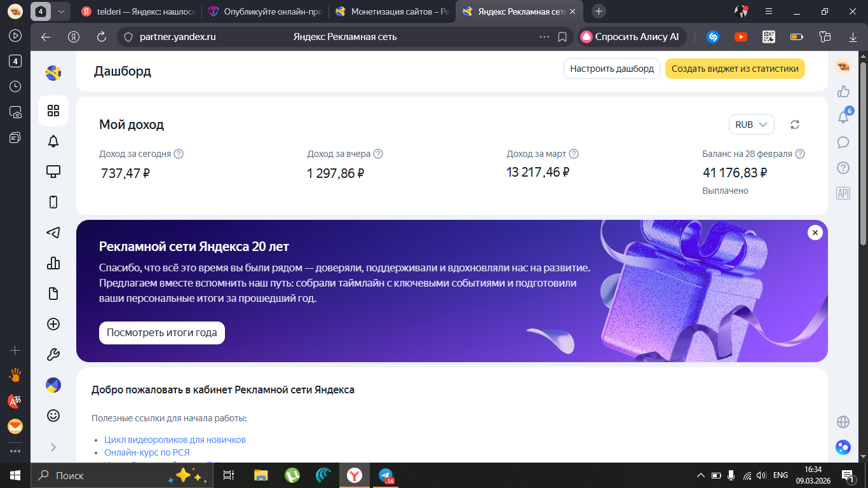Open the document page icon in sidebar
This screenshot has width=868, height=488.
pos(53,294)
